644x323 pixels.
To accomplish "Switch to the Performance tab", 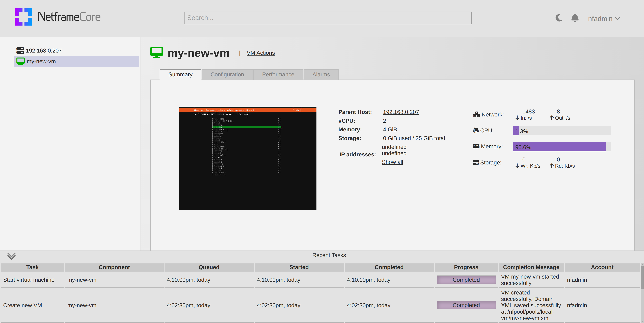I will coord(278,74).
